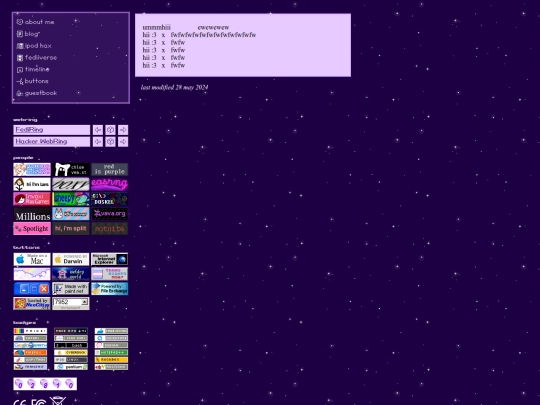Open the red Plays Games button

click(32, 199)
